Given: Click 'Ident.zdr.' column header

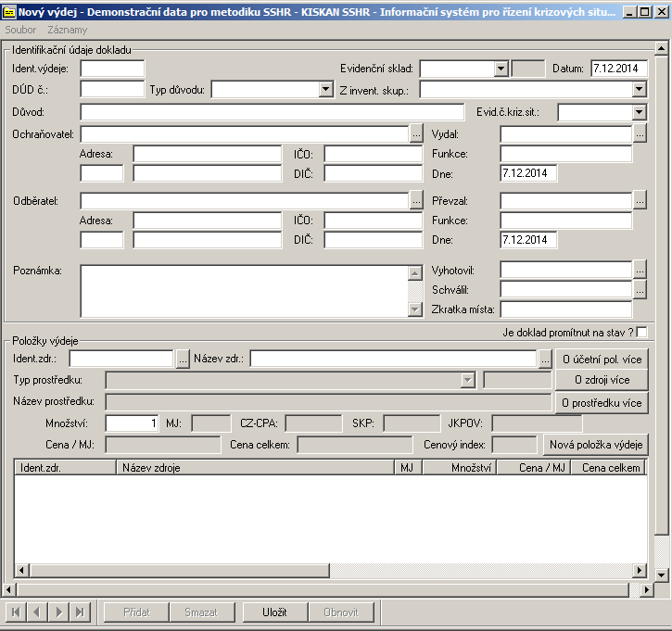Looking at the screenshot, I should click(66, 467).
